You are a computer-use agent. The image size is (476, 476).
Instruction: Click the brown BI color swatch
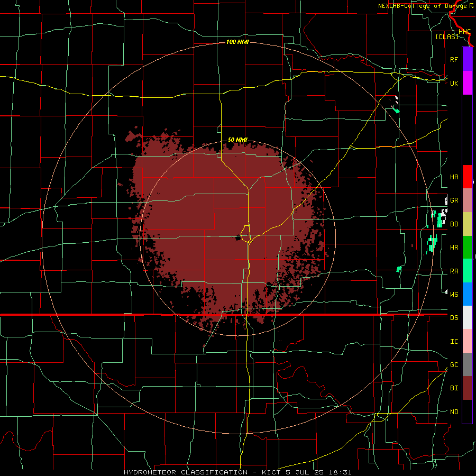pyautogui.click(x=467, y=388)
